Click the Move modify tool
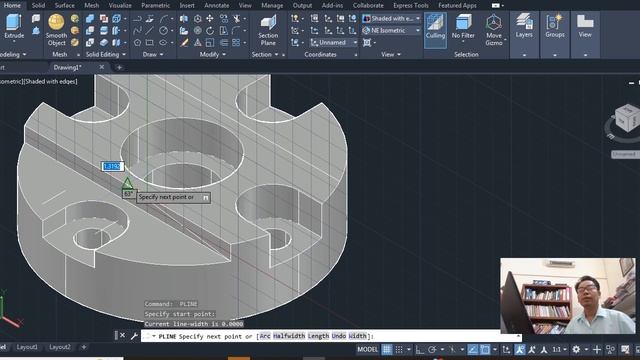This screenshot has height=360, width=640. [210, 19]
